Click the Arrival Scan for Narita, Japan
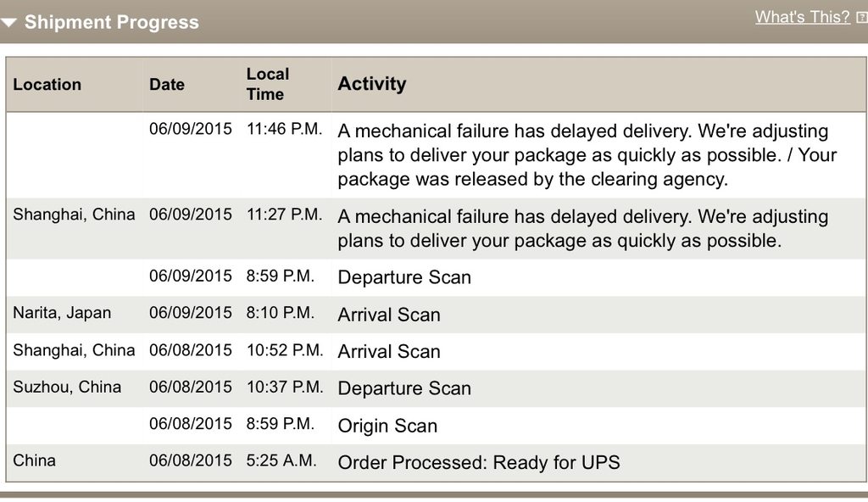868x502 pixels. (x=389, y=315)
